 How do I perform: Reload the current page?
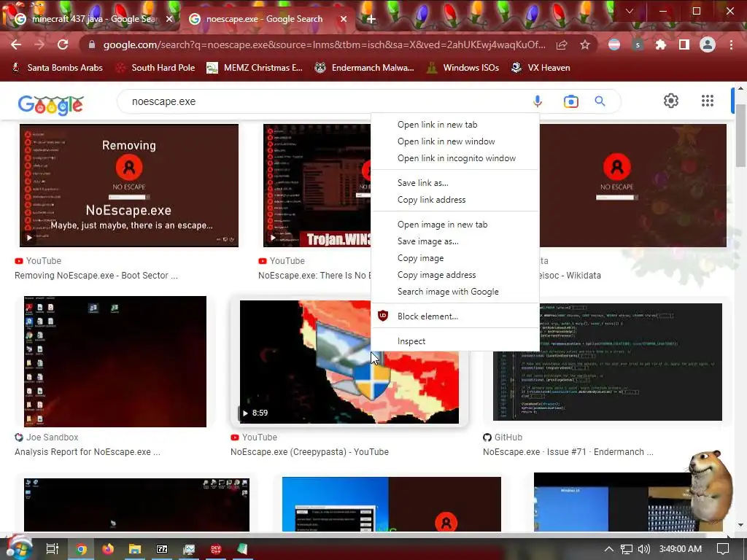coord(63,44)
